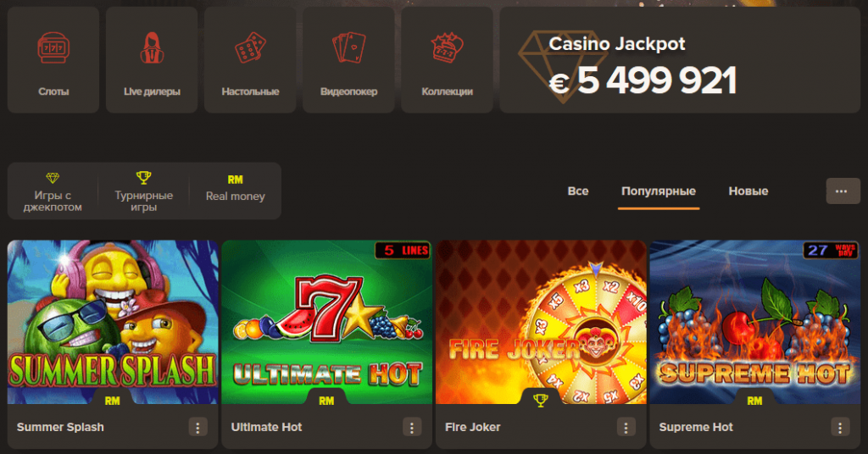Image resolution: width=868 pixels, height=454 pixels.
Task: Click the trophy badge on Fire Joker
Action: [541, 399]
